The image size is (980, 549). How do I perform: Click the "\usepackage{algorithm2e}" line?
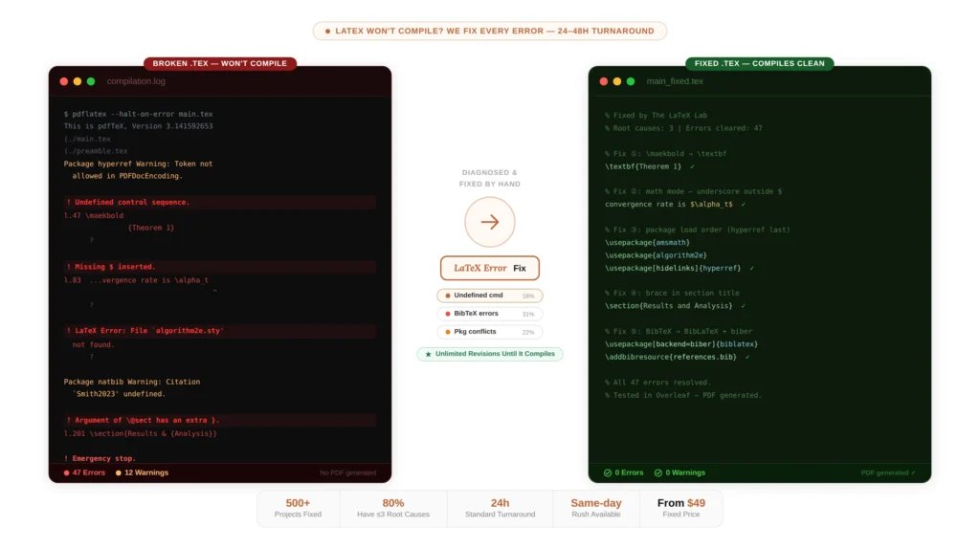pyautogui.click(x=656, y=255)
